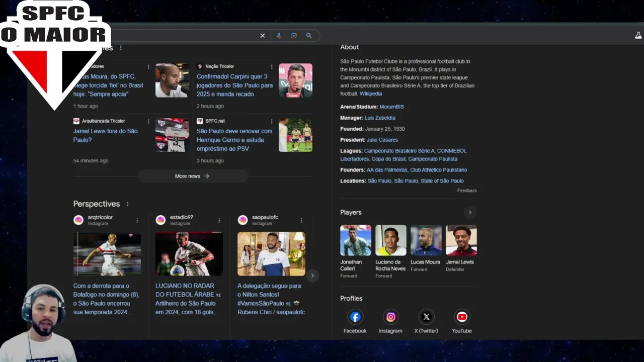
Task: Open president Julio Casares link
Action: pyautogui.click(x=382, y=140)
